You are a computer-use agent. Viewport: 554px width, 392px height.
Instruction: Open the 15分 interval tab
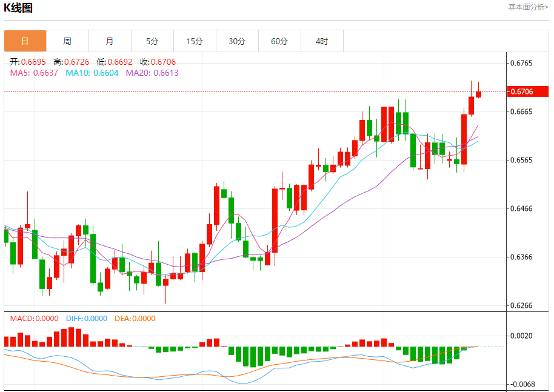195,41
